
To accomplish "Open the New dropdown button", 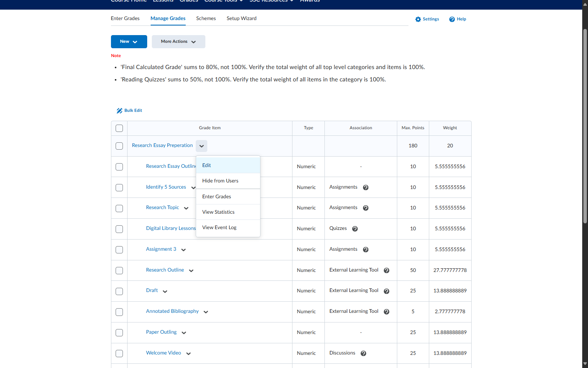I will pos(129,42).
